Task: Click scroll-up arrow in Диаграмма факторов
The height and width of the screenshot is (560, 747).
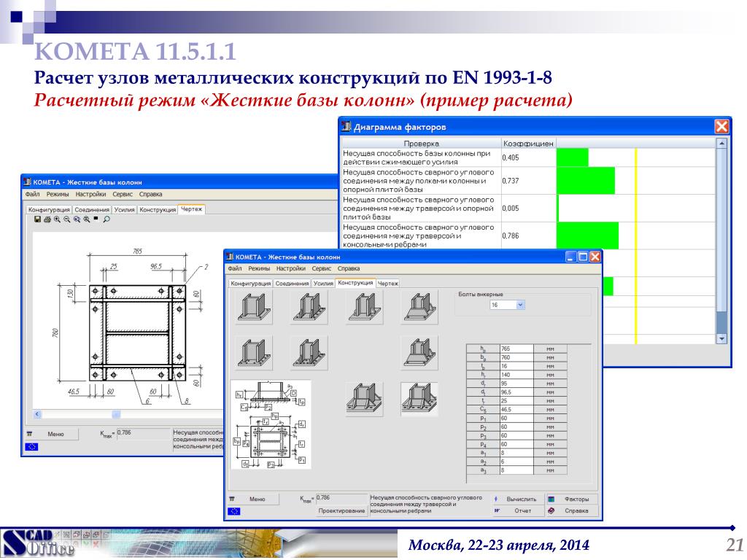Action: coord(721,143)
